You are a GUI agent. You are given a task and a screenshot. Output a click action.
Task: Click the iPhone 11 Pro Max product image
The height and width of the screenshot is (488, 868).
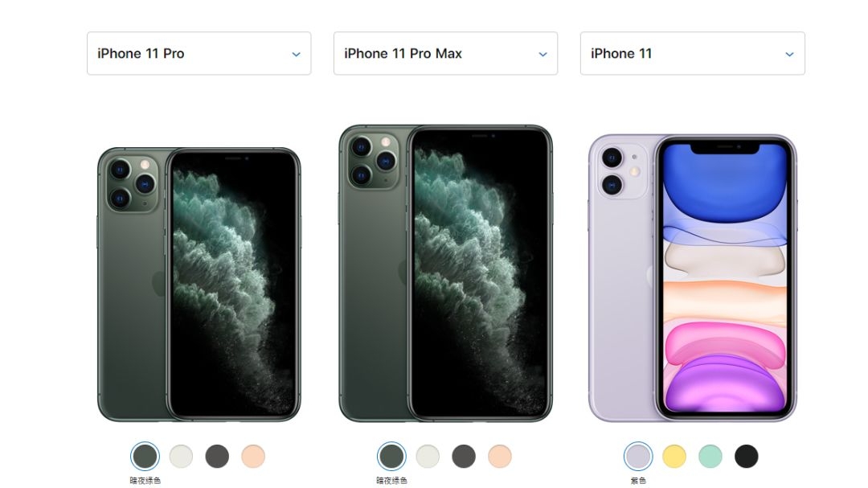click(445, 273)
